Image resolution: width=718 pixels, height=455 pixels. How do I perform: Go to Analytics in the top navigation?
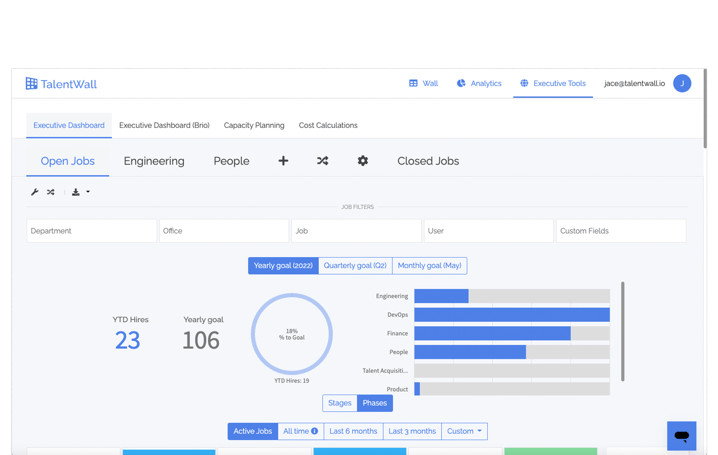pos(479,84)
